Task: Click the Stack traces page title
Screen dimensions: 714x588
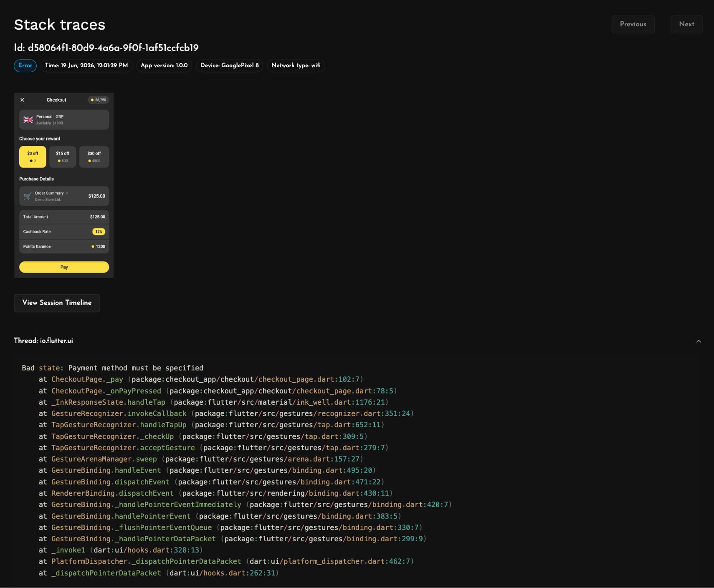Action: pyautogui.click(x=60, y=25)
